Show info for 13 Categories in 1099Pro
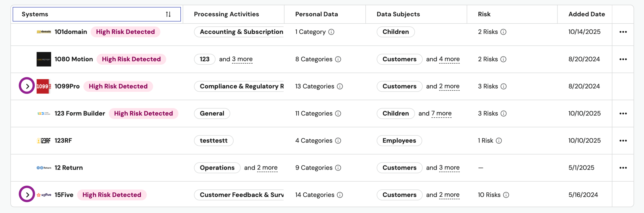Screen dimensions: 644x213 340,87
